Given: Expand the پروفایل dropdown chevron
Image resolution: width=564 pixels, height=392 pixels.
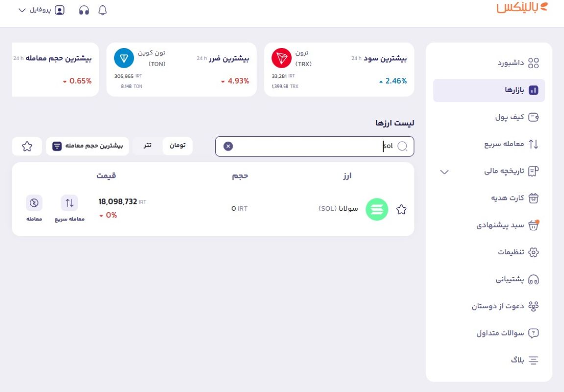Looking at the screenshot, I should (22, 10).
